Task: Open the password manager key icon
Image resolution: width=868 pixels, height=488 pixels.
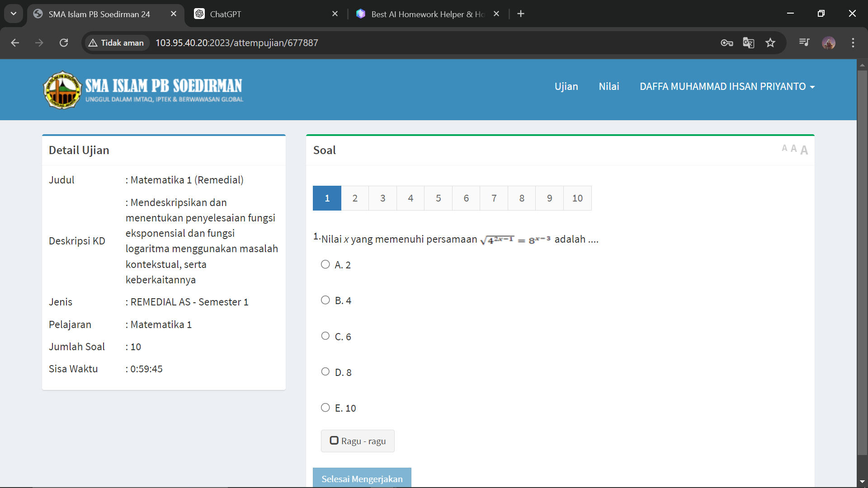Action: click(726, 43)
